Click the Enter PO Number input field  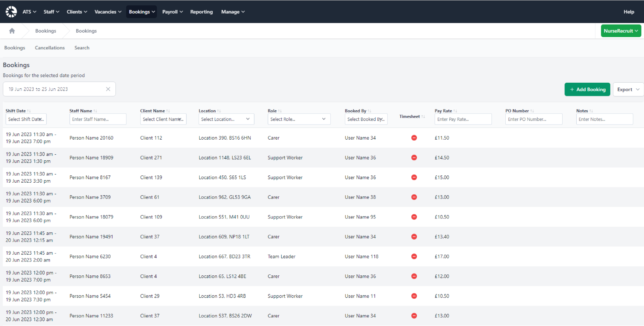533,119
